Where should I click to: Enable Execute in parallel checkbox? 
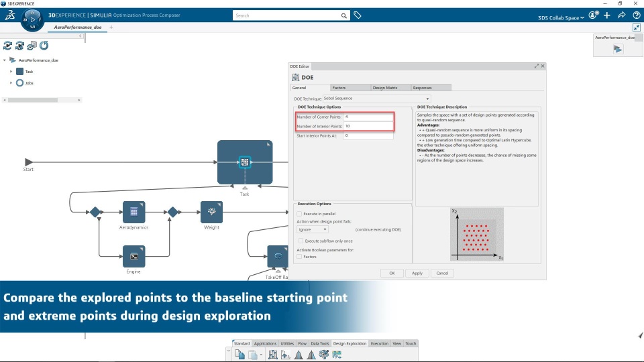[x=299, y=214]
